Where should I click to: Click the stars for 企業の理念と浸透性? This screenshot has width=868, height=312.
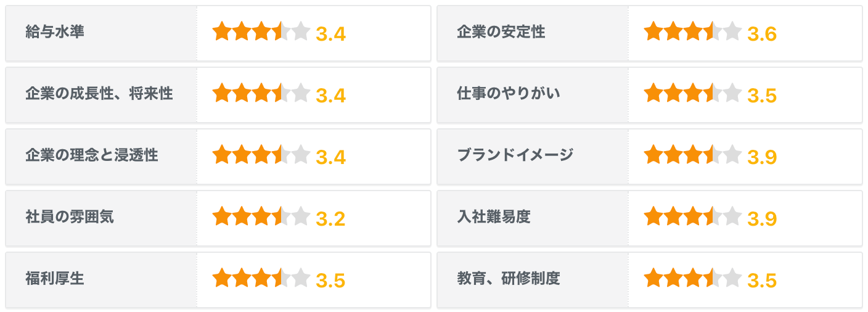[x=261, y=155]
